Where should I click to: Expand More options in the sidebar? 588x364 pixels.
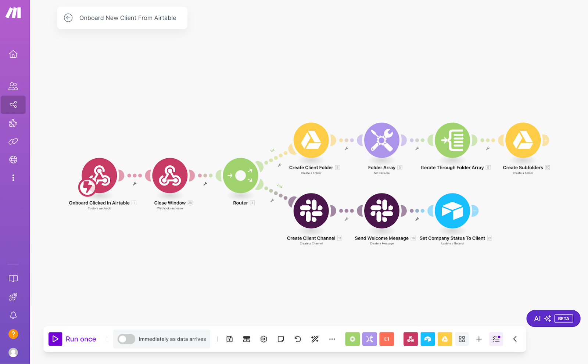[x=13, y=178]
